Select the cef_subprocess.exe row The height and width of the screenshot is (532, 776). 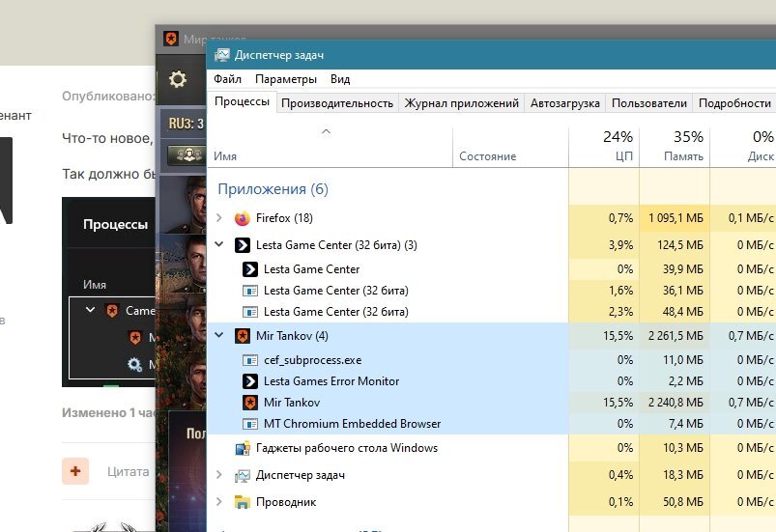pyautogui.click(x=492, y=360)
